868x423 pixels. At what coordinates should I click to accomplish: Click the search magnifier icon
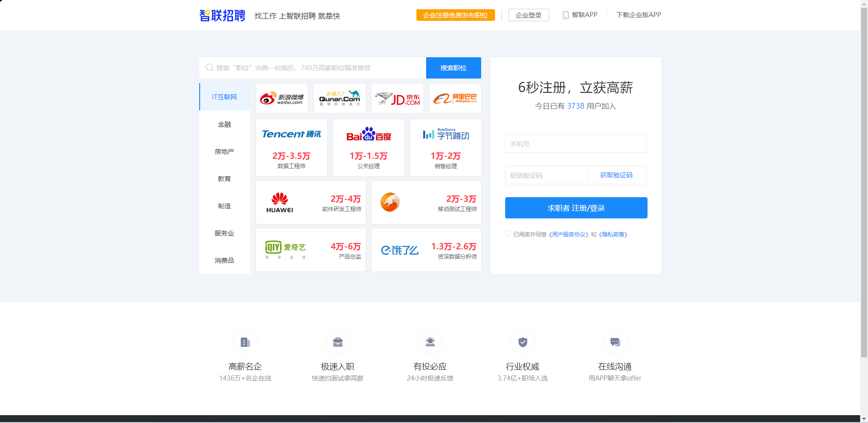(x=209, y=68)
